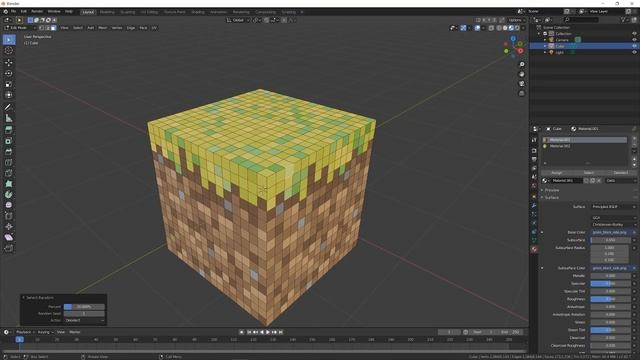This screenshot has height=360, width=640.
Task: Hide the Light object in outliner
Action: point(634,52)
